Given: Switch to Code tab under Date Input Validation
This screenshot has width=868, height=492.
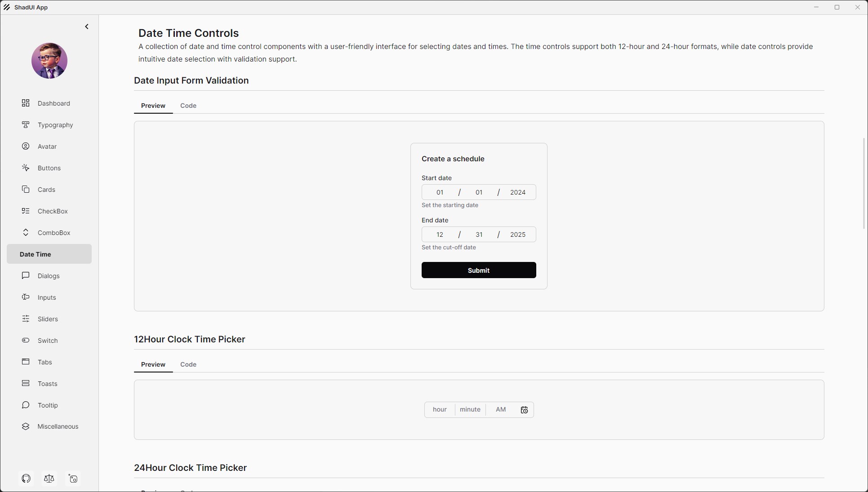Looking at the screenshot, I should pos(188,106).
